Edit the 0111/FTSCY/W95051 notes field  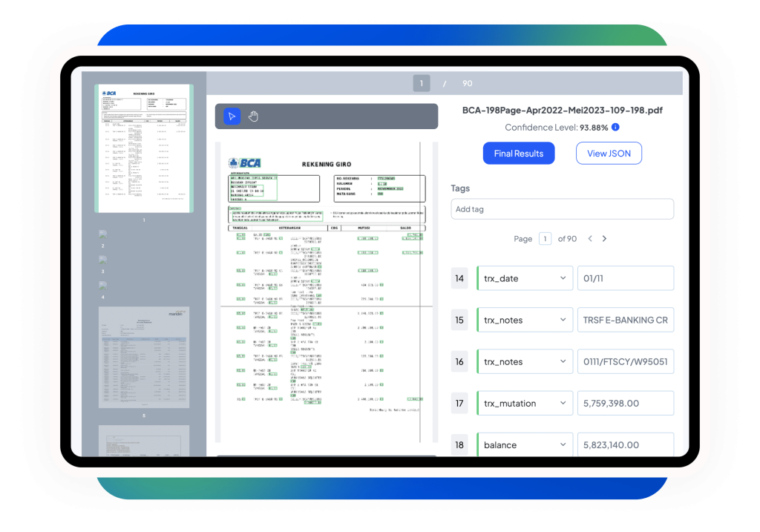pyautogui.click(x=626, y=361)
